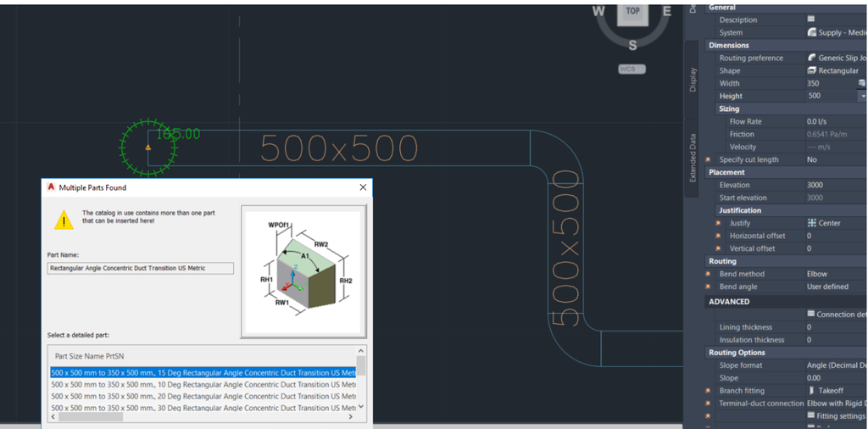
Task: Click the Elevation 3000 value field
Action: [x=836, y=185]
